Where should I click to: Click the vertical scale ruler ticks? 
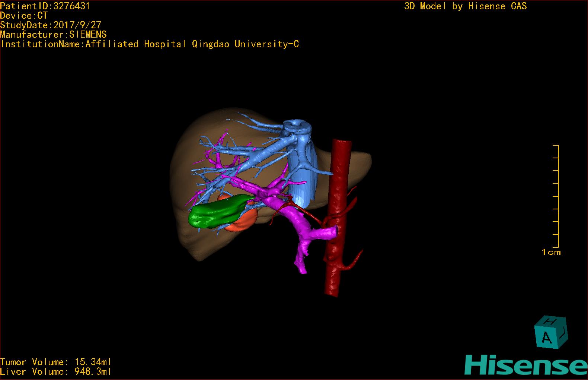tap(557, 196)
